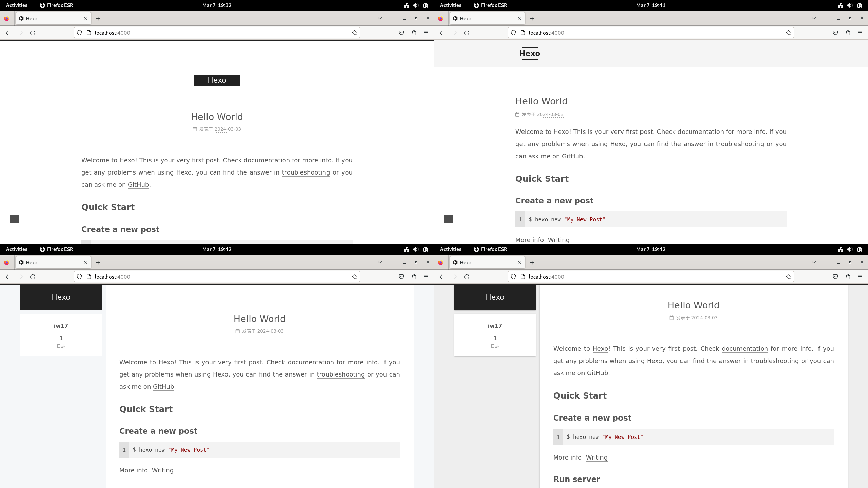Open troubleshooting link in top-right page
The width and height of the screenshot is (868, 488).
[x=740, y=144]
